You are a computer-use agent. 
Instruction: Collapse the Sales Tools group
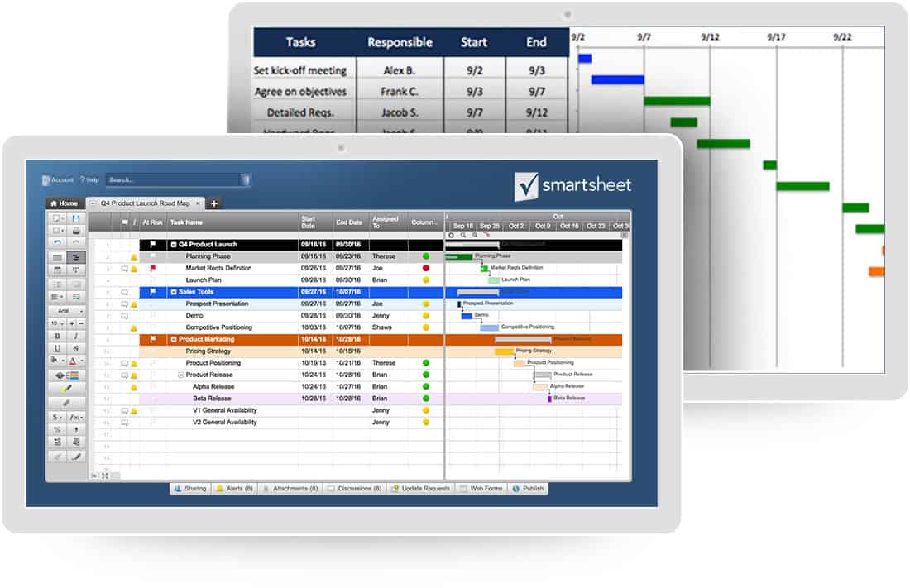(x=174, y=292)
